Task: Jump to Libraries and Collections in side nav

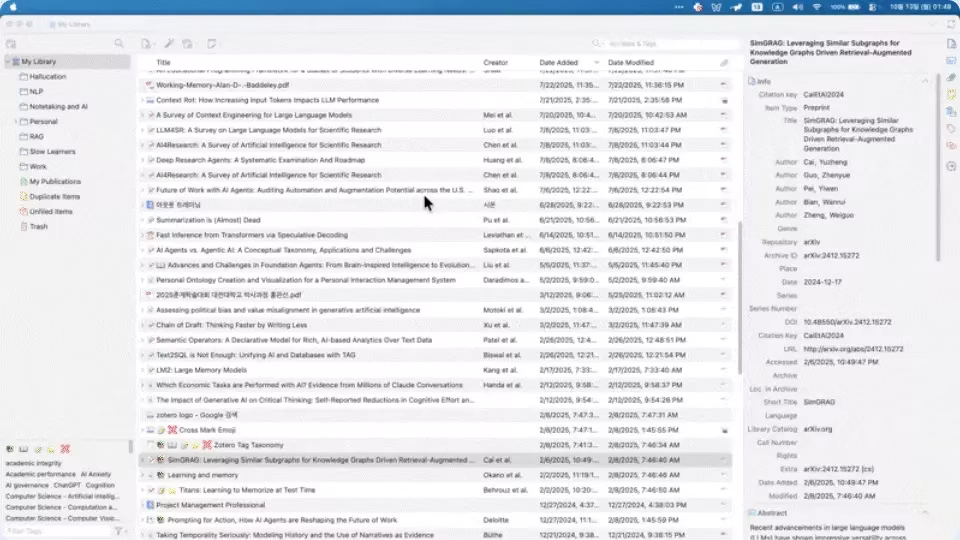Action: pos(951,112)
